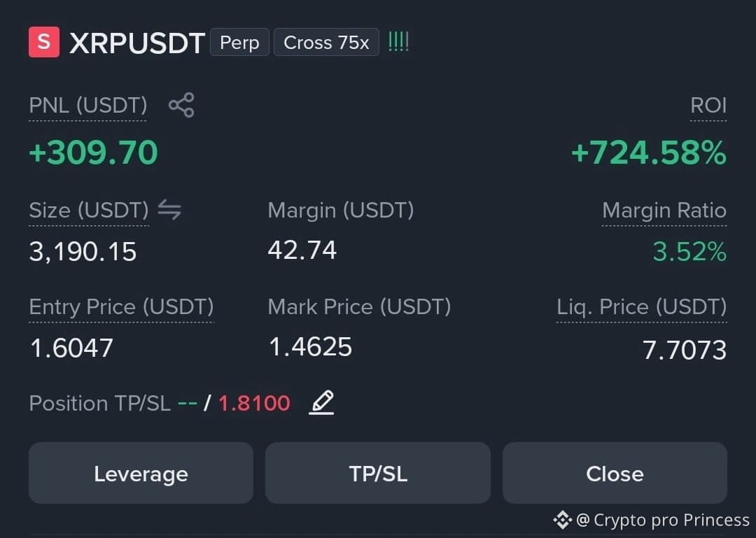Close the XRPUSDT position
756x538 pixels.
(x=615, y=473)
